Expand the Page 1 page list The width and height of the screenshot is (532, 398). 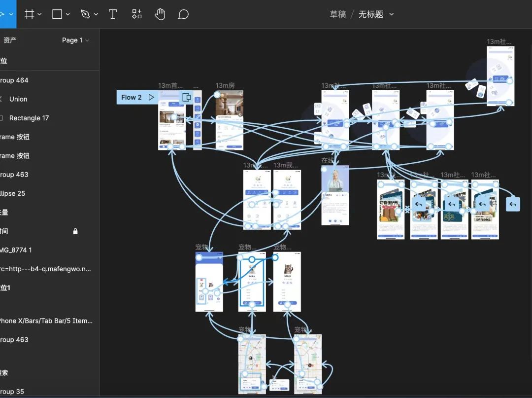(x=75, y=40)
